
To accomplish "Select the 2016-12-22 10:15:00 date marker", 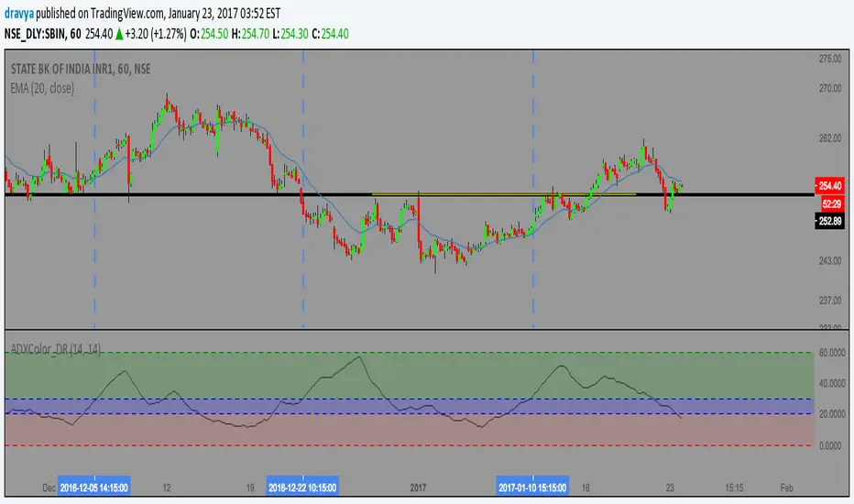I will [x=302, y=488].
